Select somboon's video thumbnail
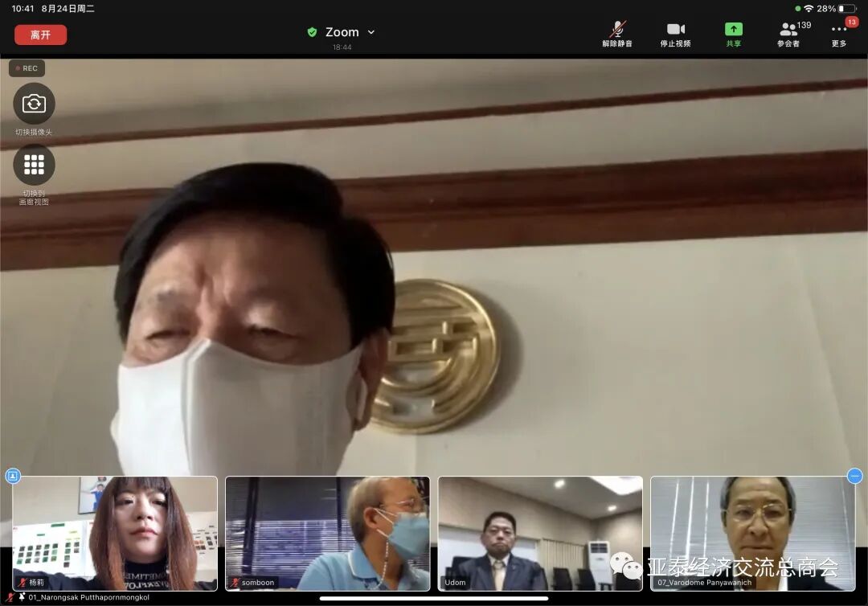The width and height of the screenshot is (868, 606). [x=328, y=534]
